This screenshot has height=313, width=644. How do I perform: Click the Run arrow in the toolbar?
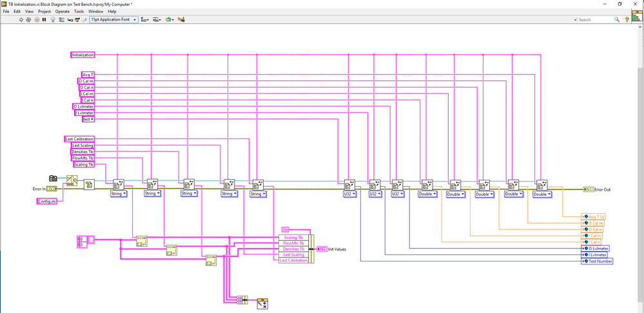(x=21, y=19)
